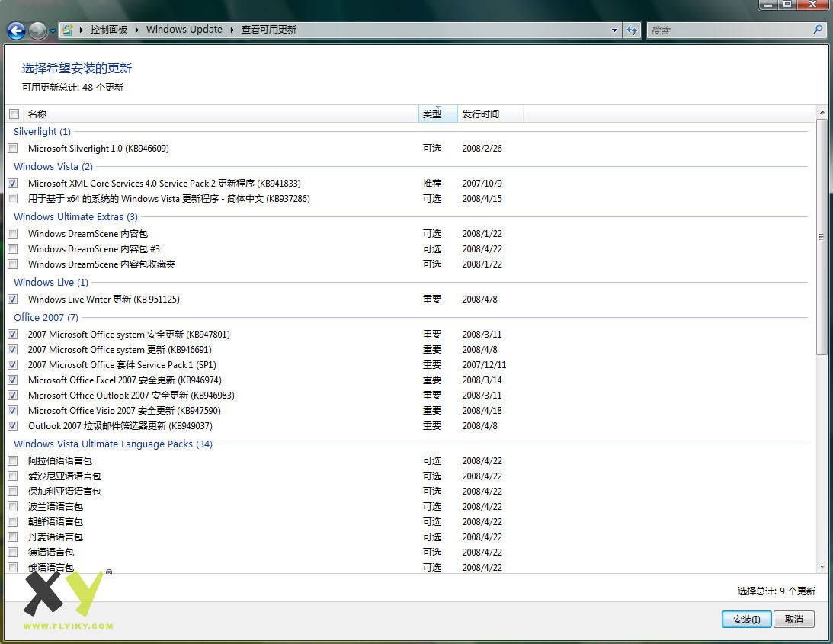The height and width of the screenshot is (644, 833).
Task: Collapse the Office 2007 (7) group
Action: [46, 317]
